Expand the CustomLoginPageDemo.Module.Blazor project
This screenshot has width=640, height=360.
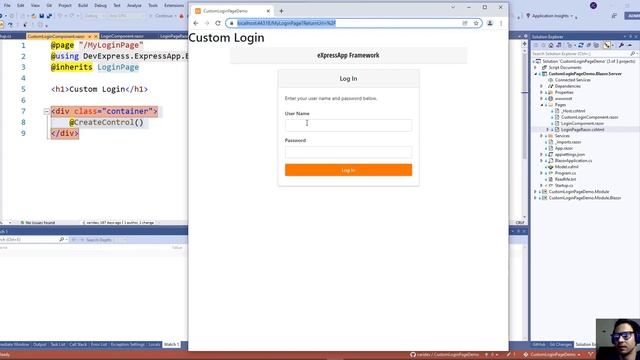pos(536,198)
